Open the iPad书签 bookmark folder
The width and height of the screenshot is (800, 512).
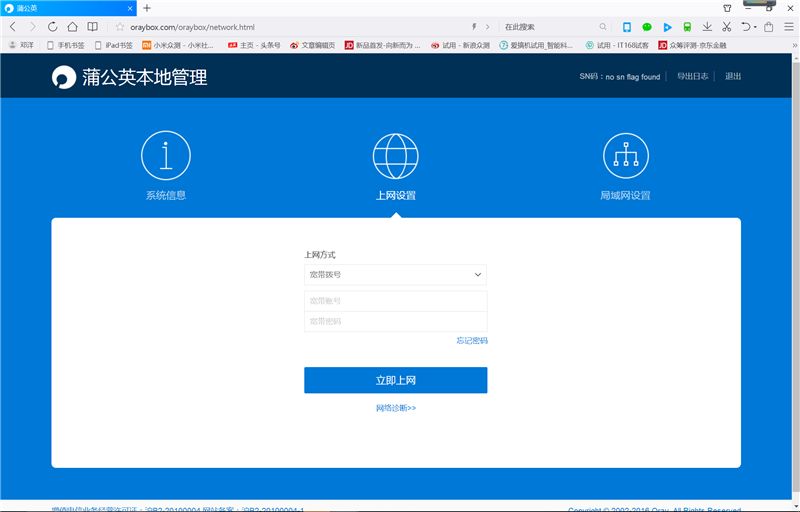point(114,45)
